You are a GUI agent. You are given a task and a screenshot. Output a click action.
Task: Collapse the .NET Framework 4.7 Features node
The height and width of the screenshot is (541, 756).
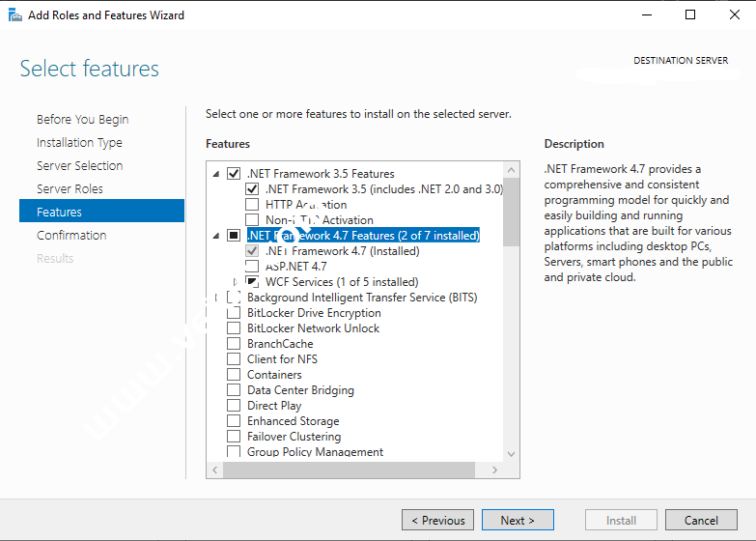pos(215,236)
